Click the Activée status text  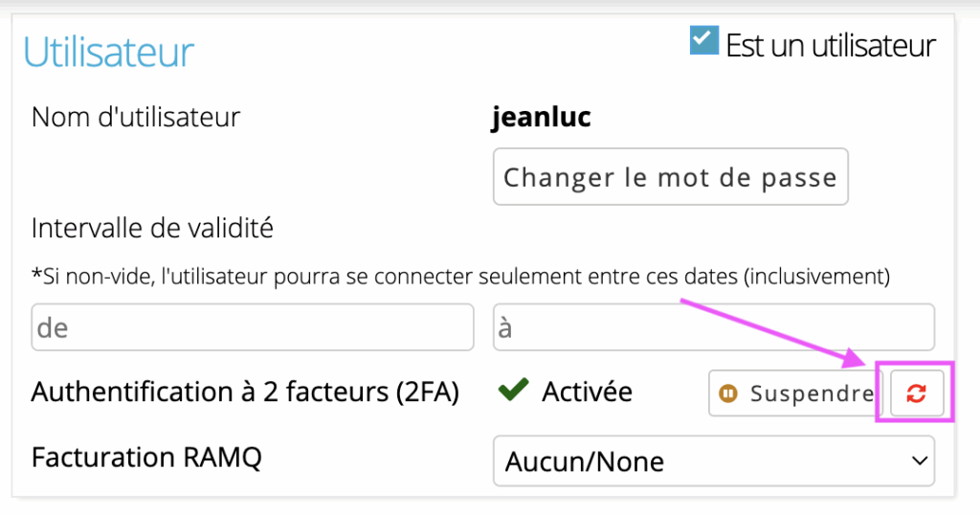point(587,392)
